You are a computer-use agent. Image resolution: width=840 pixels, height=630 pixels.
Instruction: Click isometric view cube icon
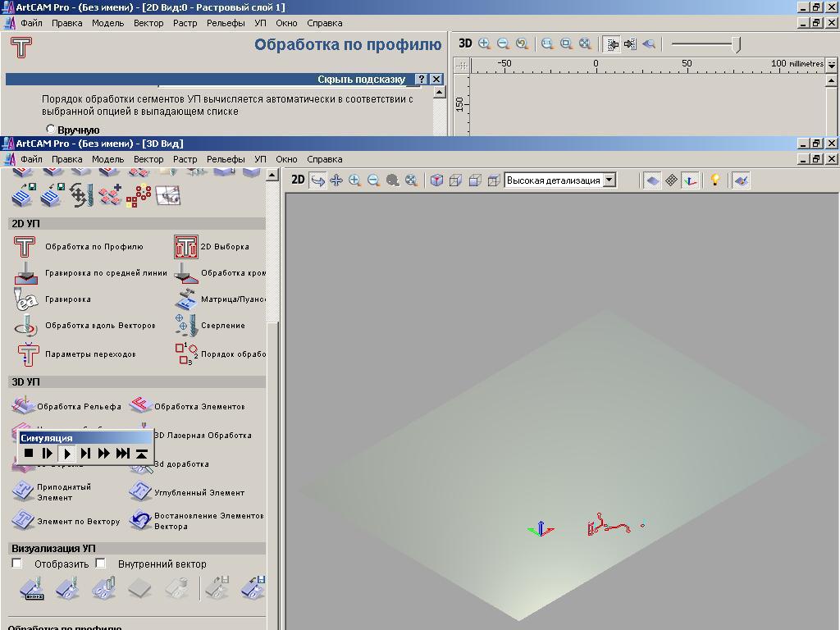[x=436, y=180]
